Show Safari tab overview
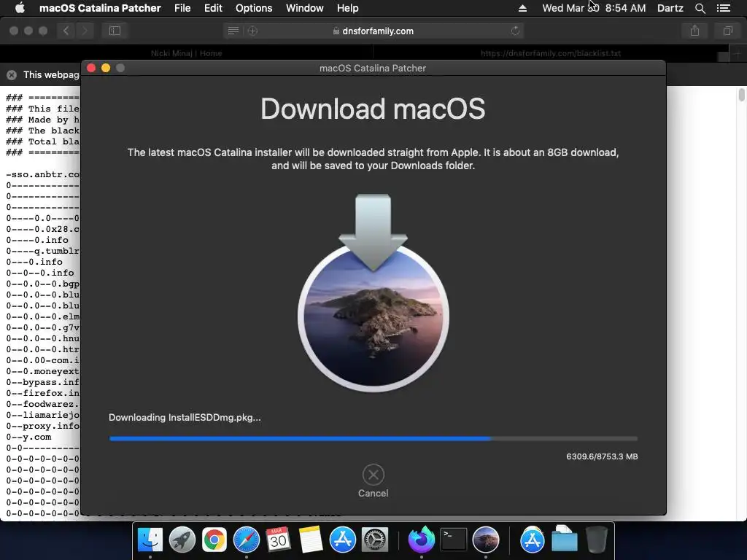The image size is (747, 560). 727,31
